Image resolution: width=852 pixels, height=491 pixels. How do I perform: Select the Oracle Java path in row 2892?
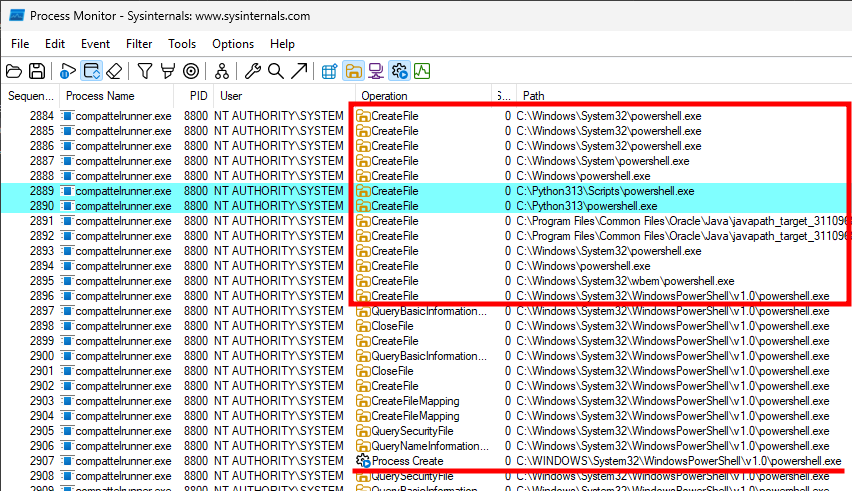click(682, 236)
